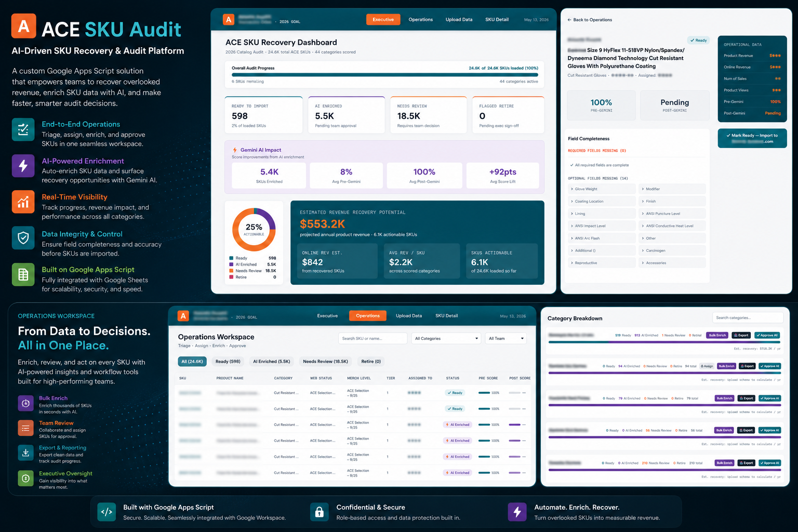Click the Ready To Import 598 stat card
Viewport: 798px width, 532px height.
pos(264,115)
